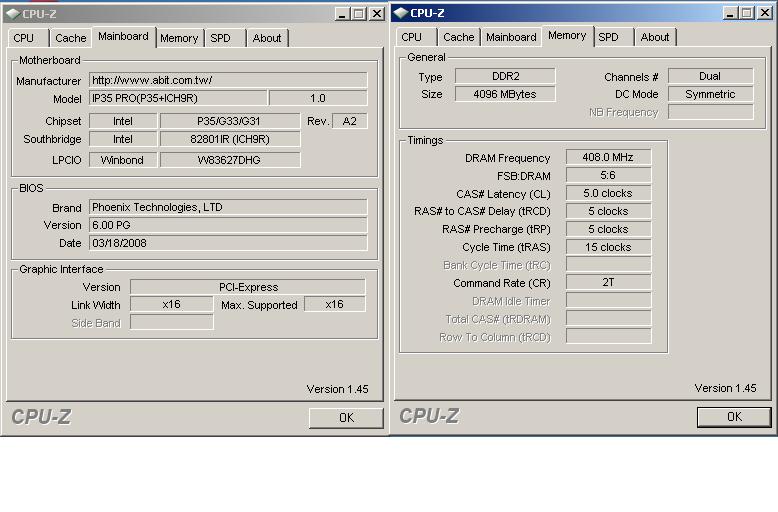Click the memory Type field DDR2

point(505,76)
